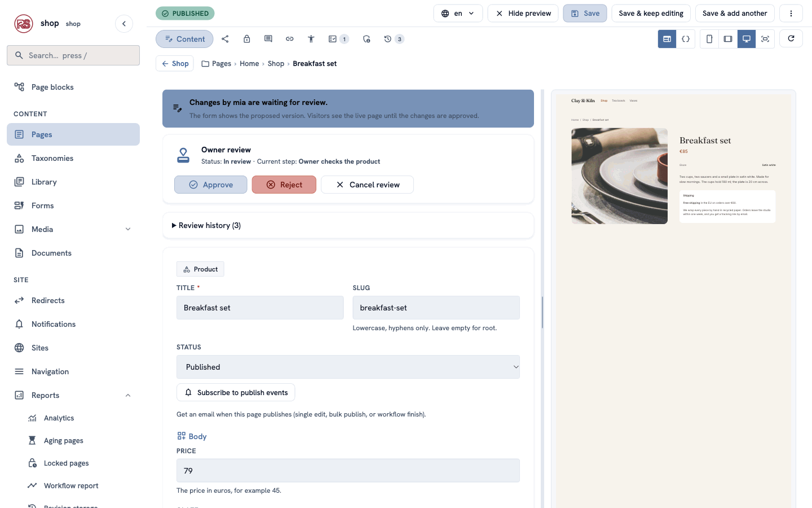Screen dimensions: 812x508
Task: Focus the sidebar search field
Action: click(x=73, y=55)
